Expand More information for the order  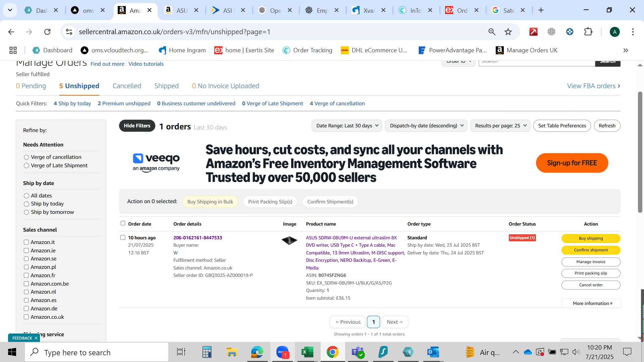tap(591, 303)
